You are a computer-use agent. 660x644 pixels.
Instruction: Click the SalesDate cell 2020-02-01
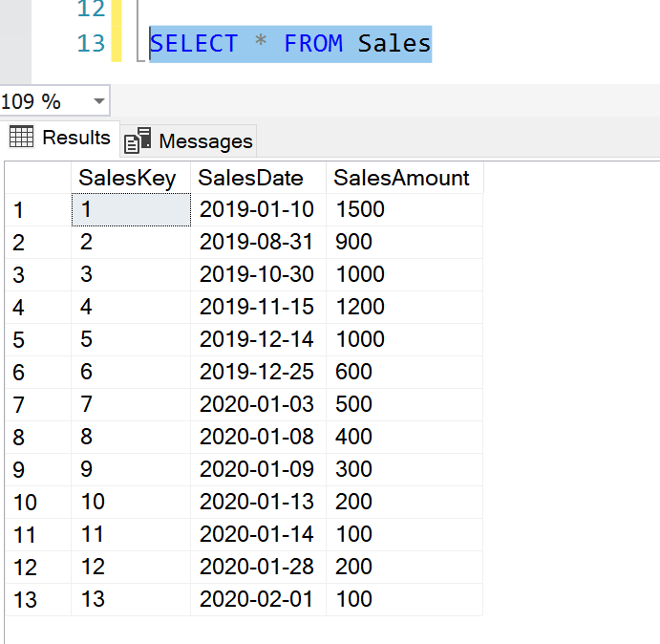click(256, 600)
